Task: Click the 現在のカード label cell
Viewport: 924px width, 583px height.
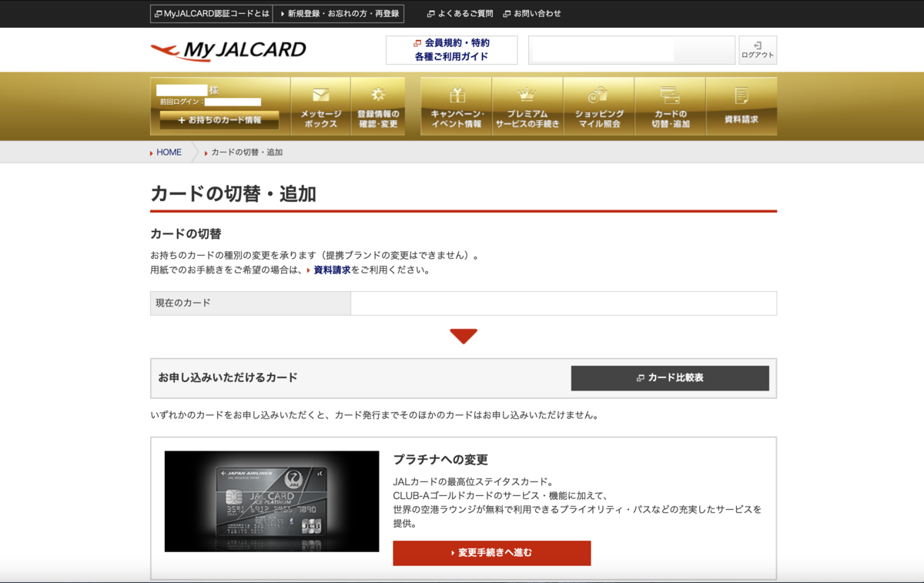Action: click(x=250, y=303)
